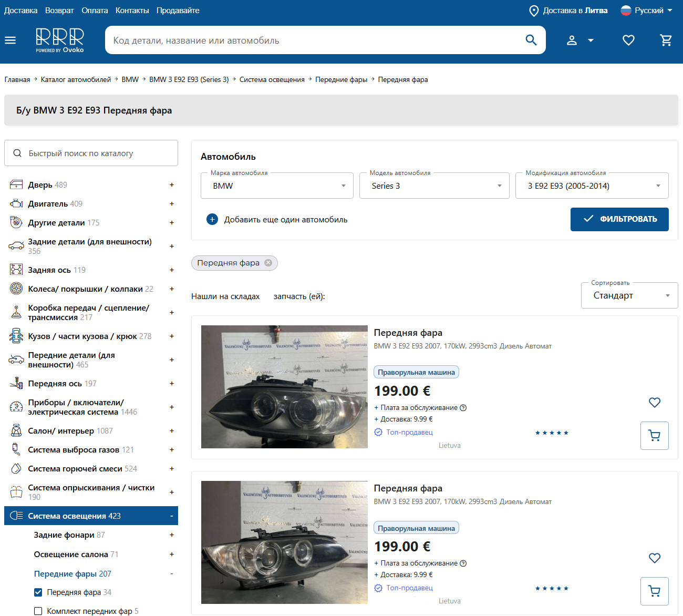683x616 pixels.
Task: Expand the Двигатель category
Action: point(172,204)
